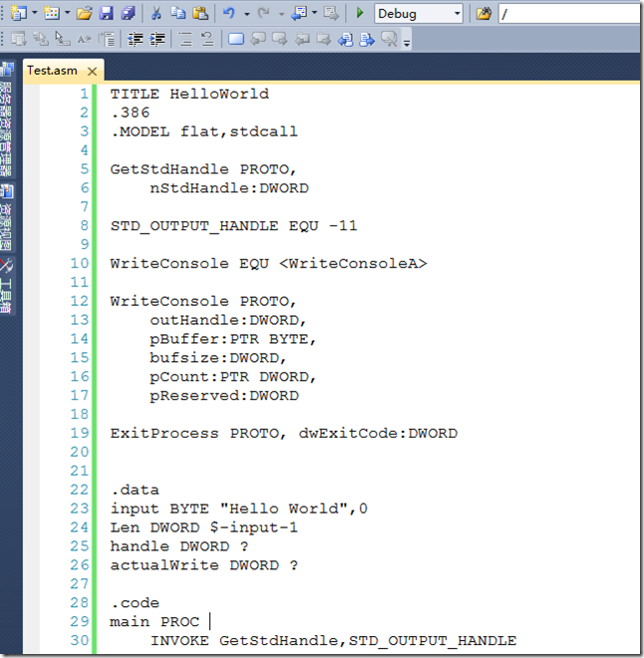Click 'WriteConsole EQU <WriteConsoleA>' on line 10
Screen dimensions: 644x658
[x=268, y=263]
